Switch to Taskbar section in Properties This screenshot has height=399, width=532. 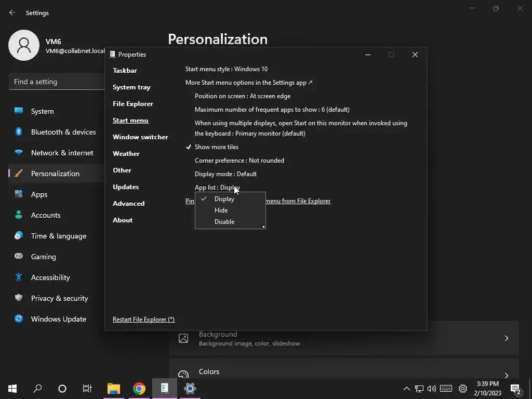[125, 71]
